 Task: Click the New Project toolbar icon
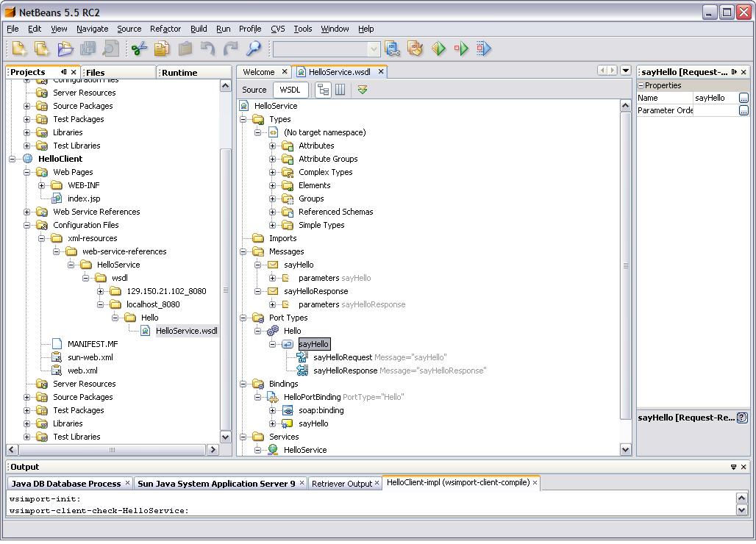[42, 49]
